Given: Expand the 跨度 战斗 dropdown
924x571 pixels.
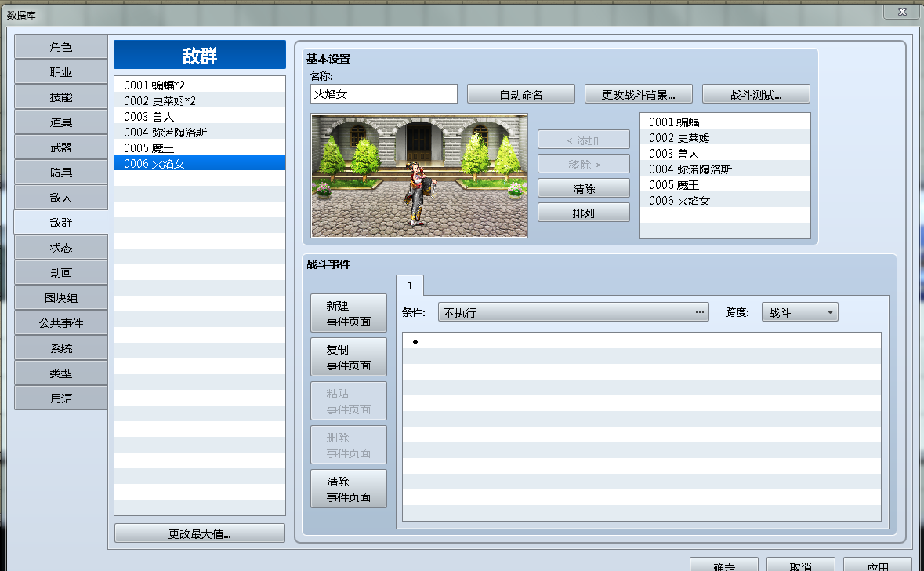Looking at the screenshot, I should pyautogui.click(x=799, y=312).
